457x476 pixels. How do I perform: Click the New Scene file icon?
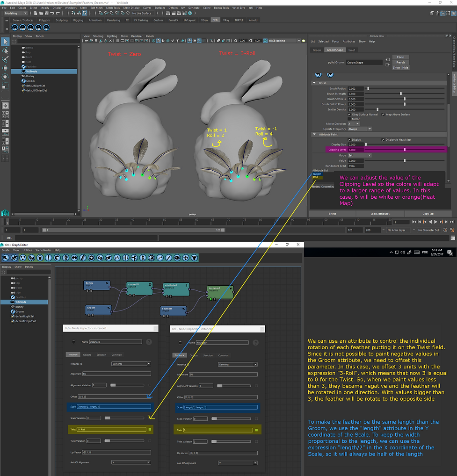coord(36,13)
